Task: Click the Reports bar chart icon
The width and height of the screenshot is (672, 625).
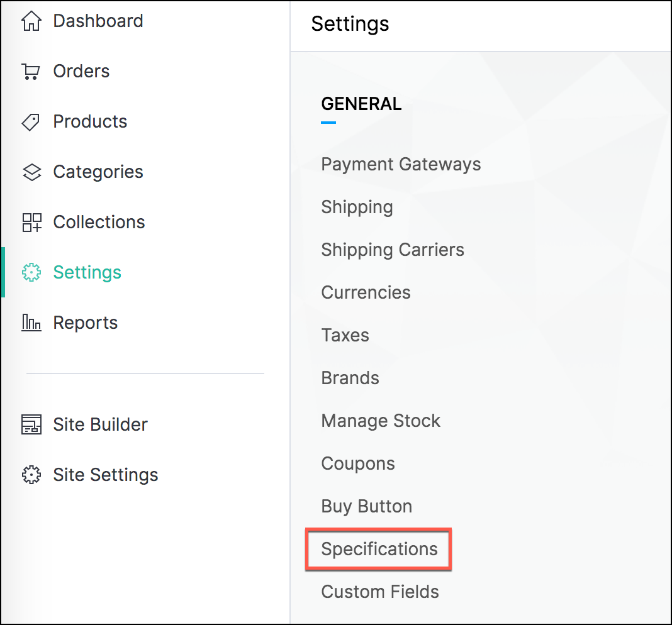Action: [x=31, y=323]
